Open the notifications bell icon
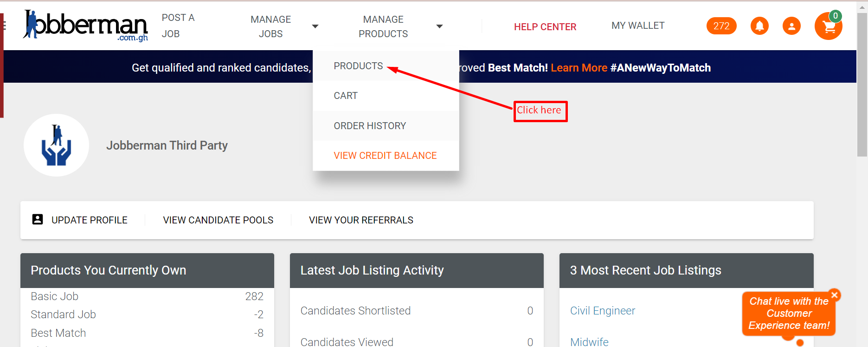This screenshot has height=347, width=868. (759, 26)
